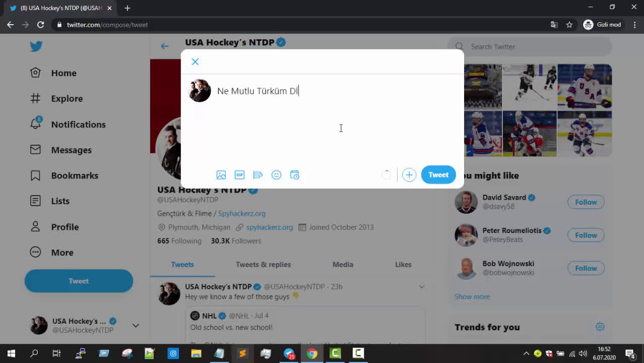Close the tweet composer

[x=195, y=62]
